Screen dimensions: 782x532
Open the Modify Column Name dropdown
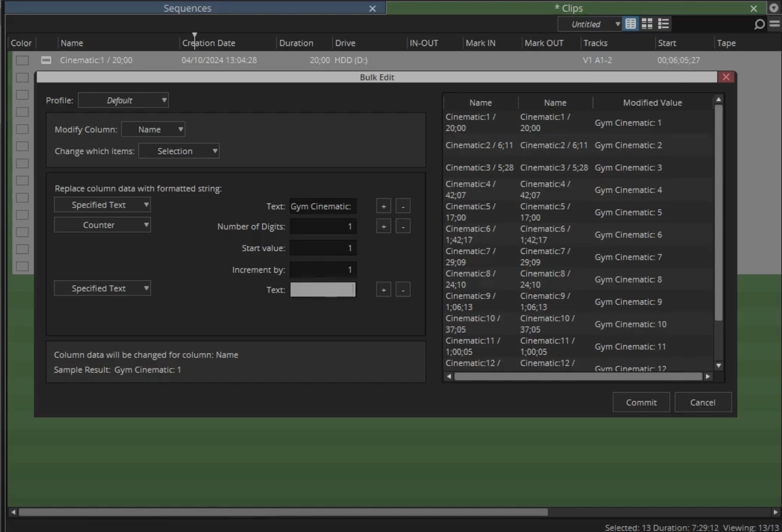[153, 129]
